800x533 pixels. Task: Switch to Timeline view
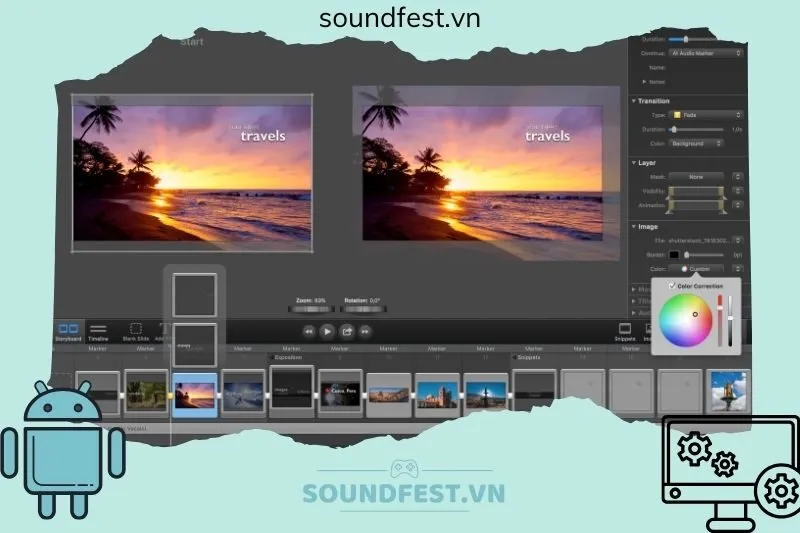tap(99, 332)
